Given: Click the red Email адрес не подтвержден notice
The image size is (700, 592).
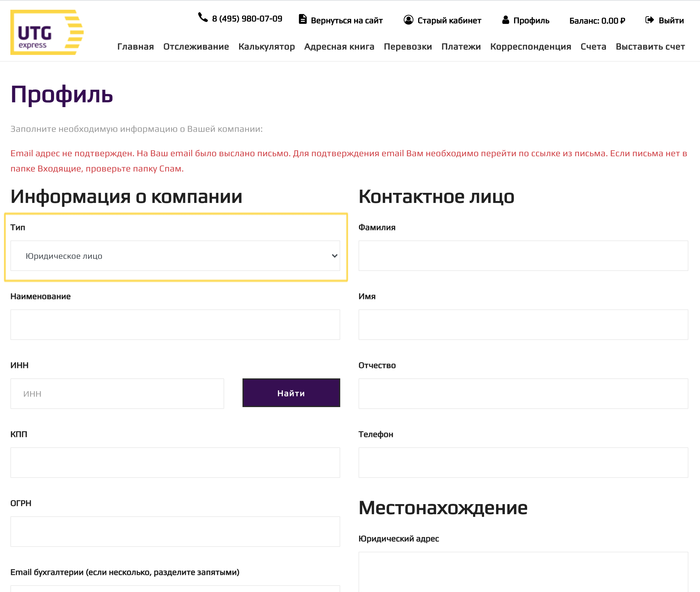Looking at the screenshot, I should (349, 161).
